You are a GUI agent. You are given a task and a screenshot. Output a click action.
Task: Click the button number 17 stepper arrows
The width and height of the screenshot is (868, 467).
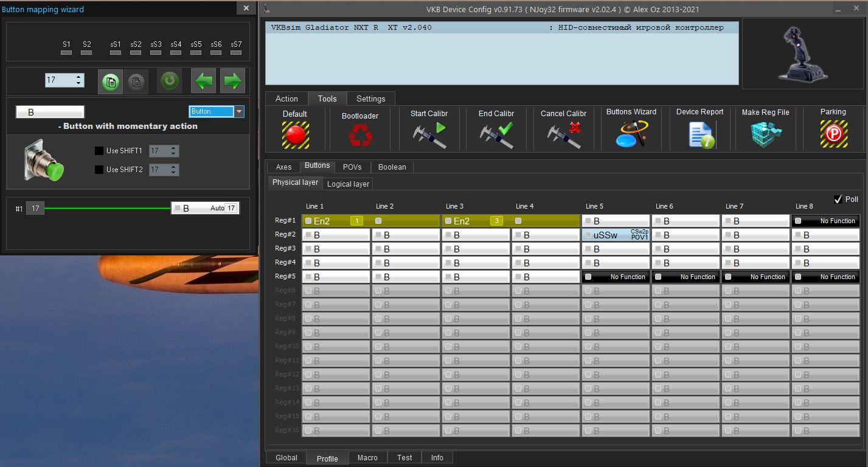tap(78, 80)
